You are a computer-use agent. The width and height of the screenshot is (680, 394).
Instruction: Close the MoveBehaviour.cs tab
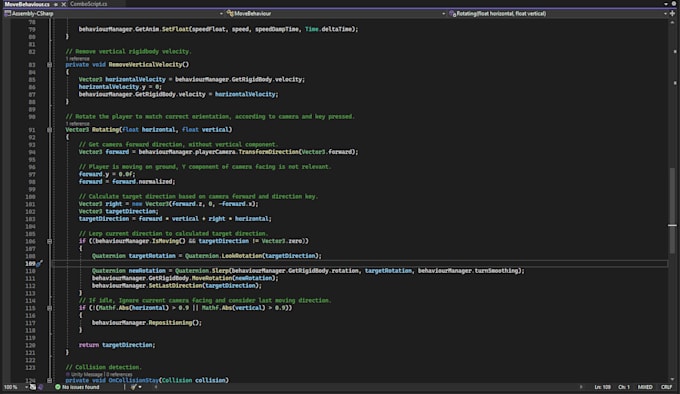point(64,4)
